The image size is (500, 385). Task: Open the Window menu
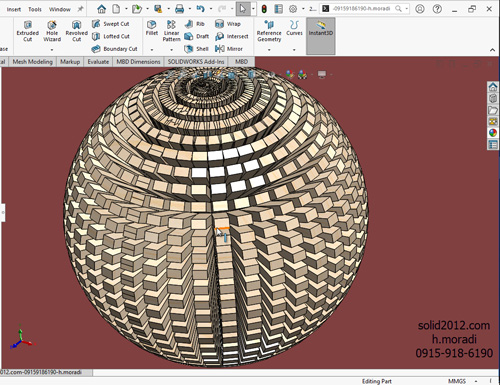tap(60, 9)
